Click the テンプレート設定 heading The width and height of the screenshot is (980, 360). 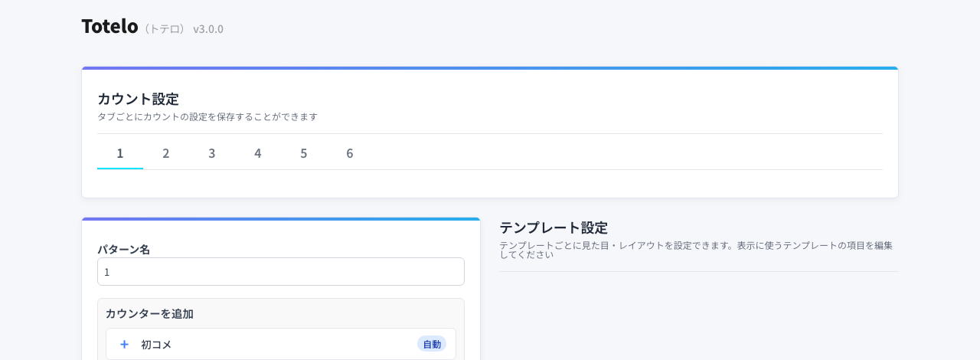point(554,227)
